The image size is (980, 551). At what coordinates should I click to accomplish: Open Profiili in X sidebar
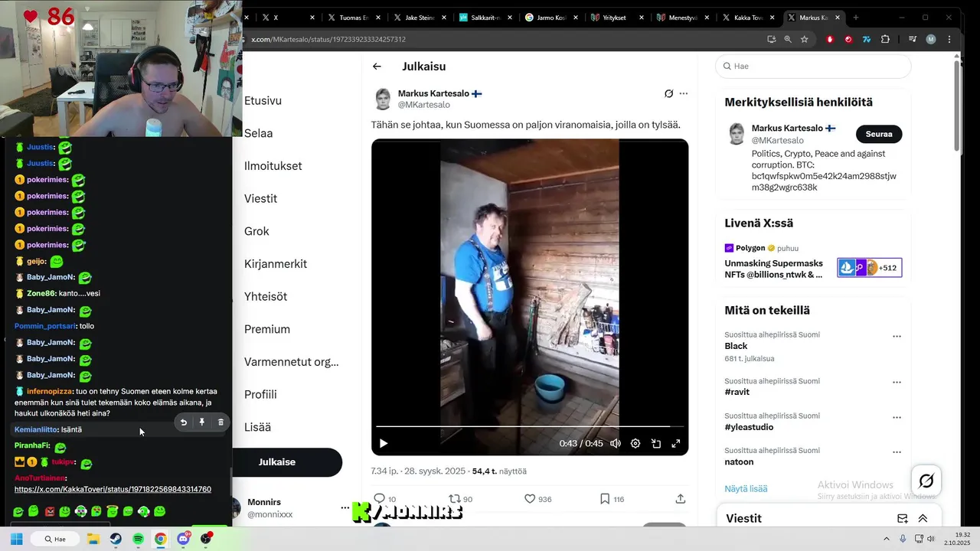pyautogui.click(x=260, y=394)
